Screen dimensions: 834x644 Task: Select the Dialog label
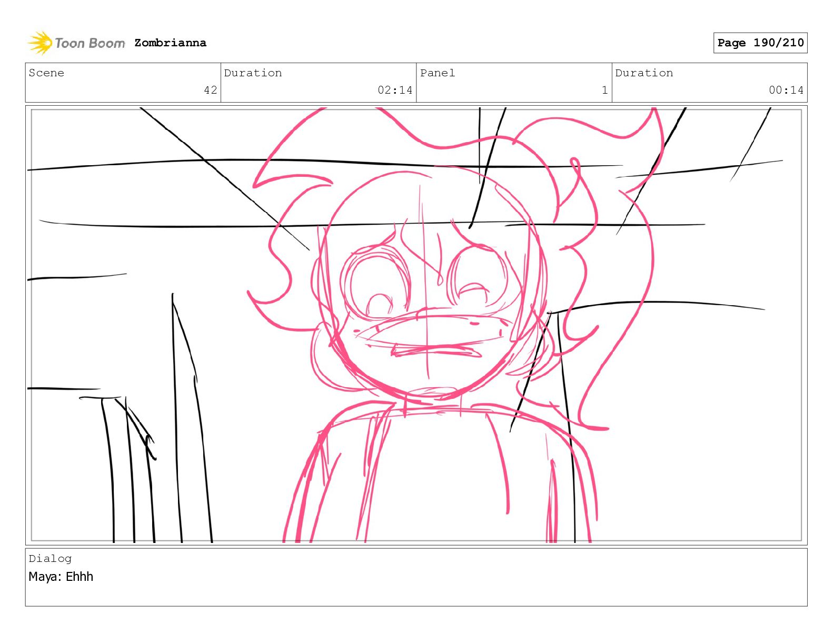pyautogui.click(x=50, y=558)
